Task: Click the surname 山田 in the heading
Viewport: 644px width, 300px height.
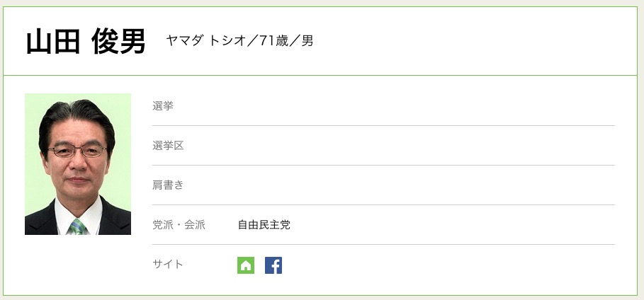Action: click(x=51, y=42)
